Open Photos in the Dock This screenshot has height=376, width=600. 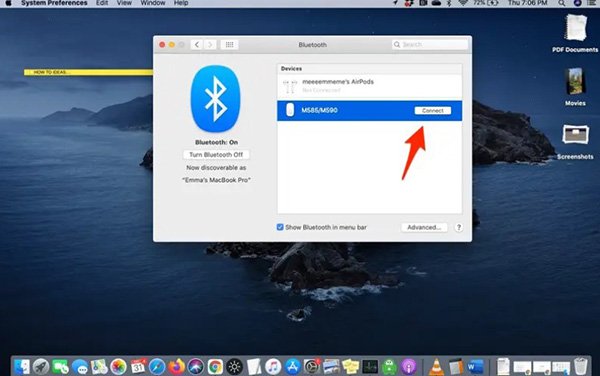click(x=119, y=367)
